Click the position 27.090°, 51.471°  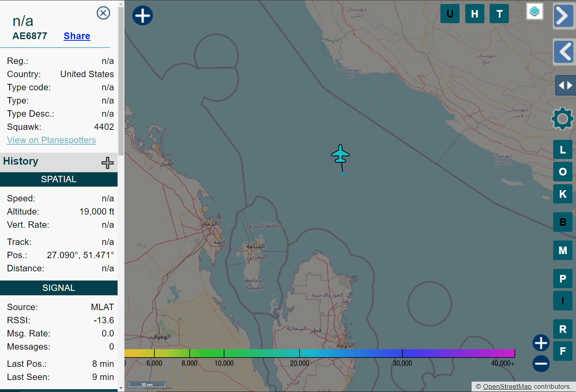click(80, 255)
